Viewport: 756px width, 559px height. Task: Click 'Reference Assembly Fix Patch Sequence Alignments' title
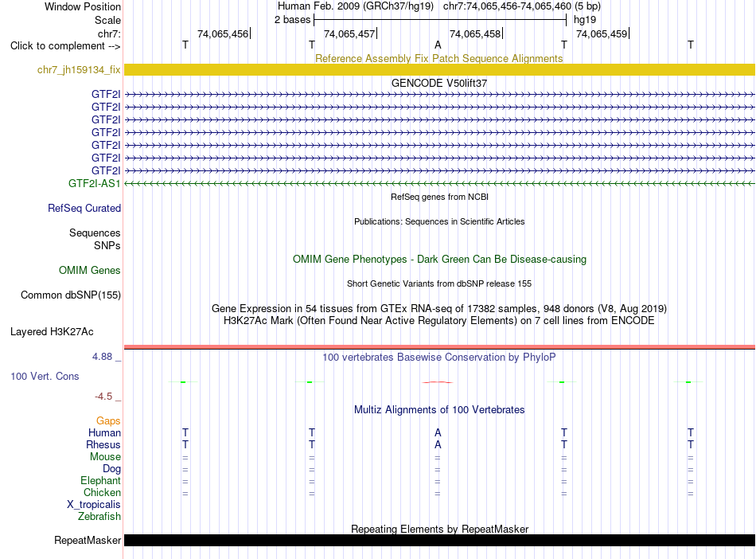tap(438, 58)
